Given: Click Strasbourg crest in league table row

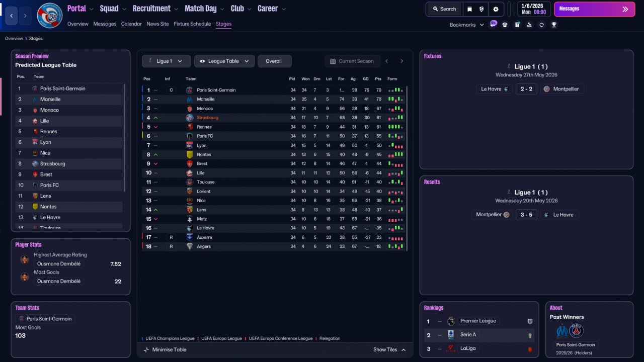Looking at the screenshot, I should click(x=190, y=118).
